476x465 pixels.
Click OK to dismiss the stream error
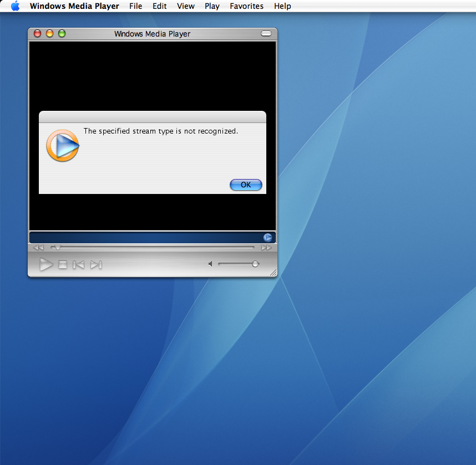pyautogui.click(x=246, y=185)
